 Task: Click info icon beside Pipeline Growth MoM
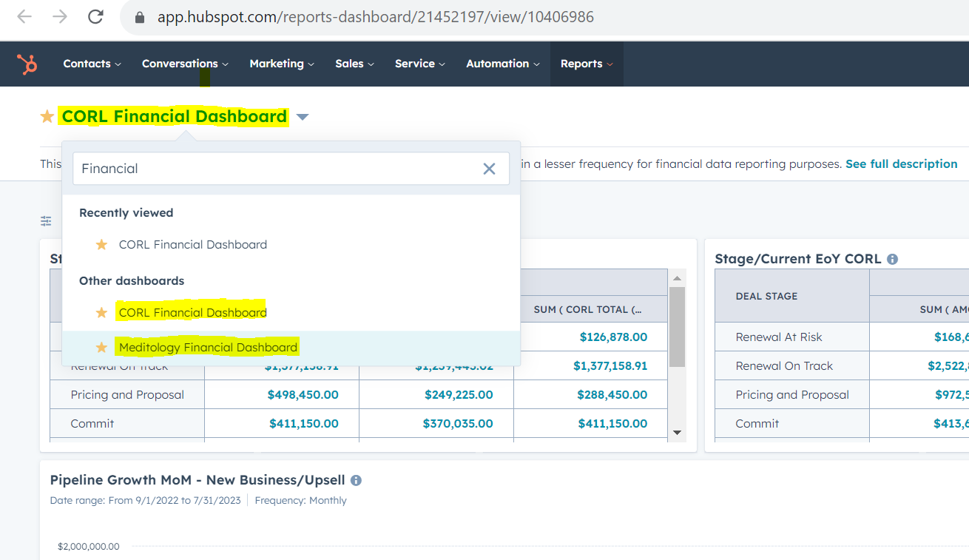356,481
